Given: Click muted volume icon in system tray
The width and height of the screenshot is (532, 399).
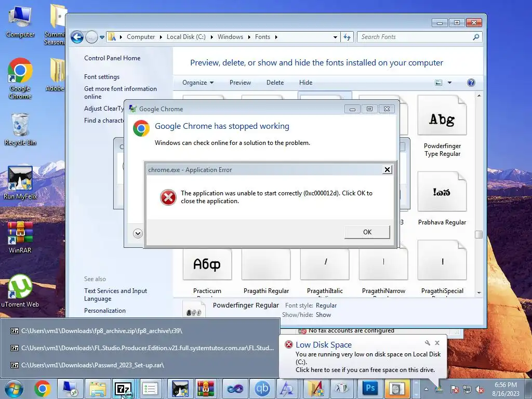Looking at the screenshot, I should click(480, 389).
